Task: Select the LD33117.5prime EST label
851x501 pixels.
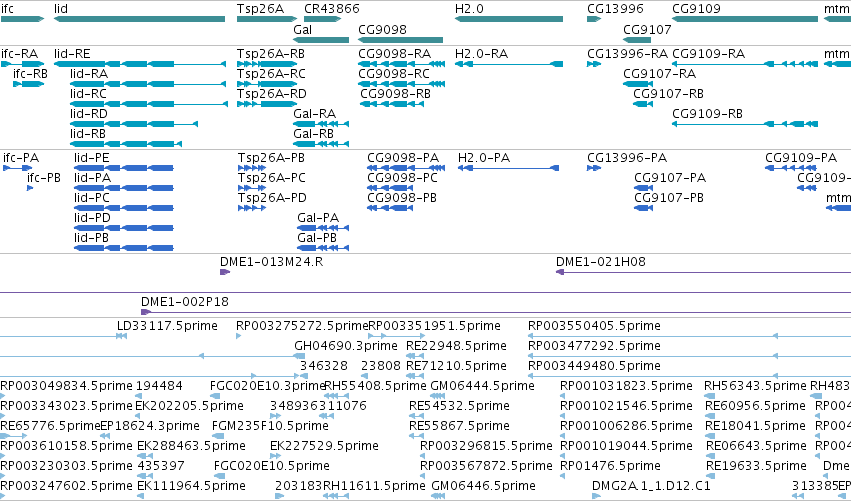Action: (167, 326)
